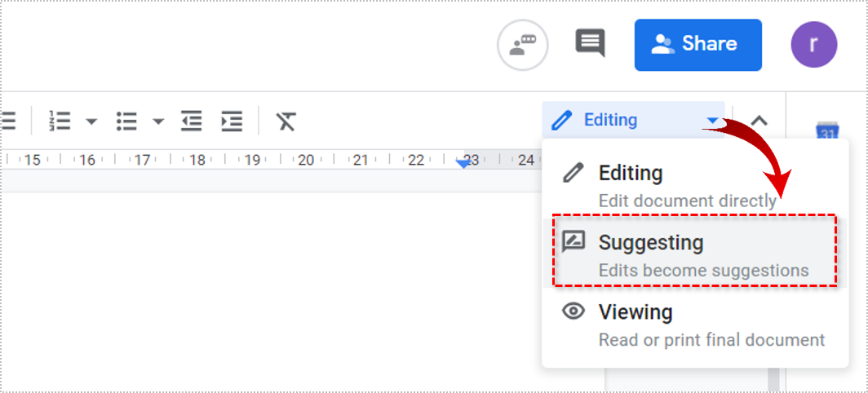
Task: Increase the paragraph indent
Action: tap(232, 121)
